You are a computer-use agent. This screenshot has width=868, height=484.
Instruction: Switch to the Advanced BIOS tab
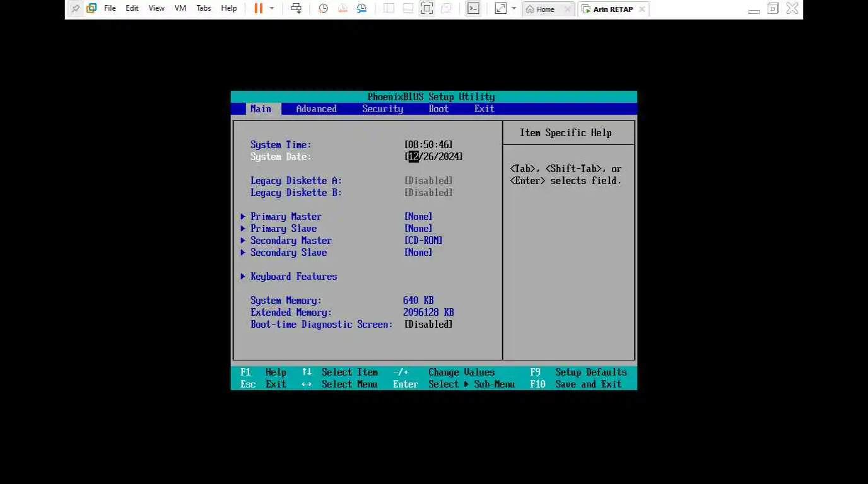(316, 109)
